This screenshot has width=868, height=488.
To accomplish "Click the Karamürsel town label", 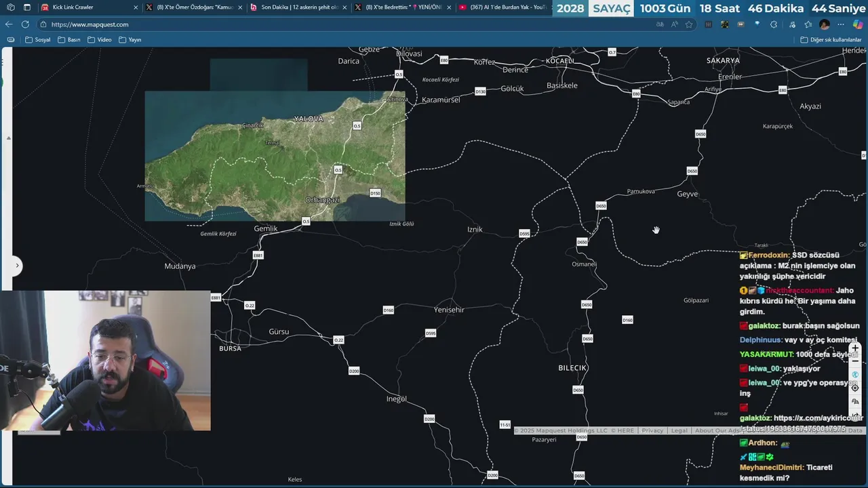I will [x=441, y=100].
